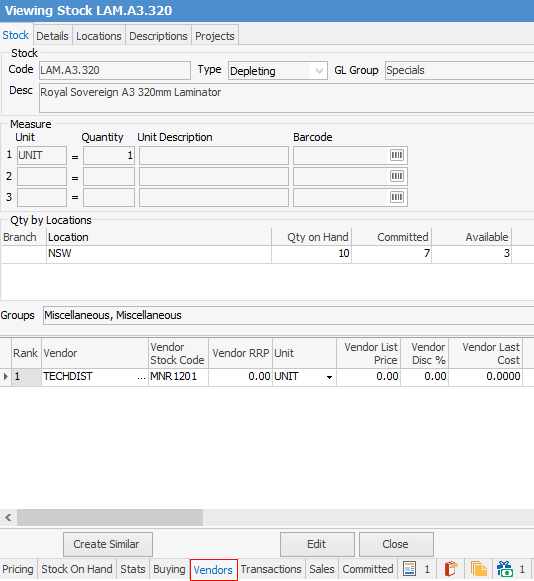Open the orange stacked documents icon tab
This screenshot has width=534, height=581.
pos(478,569)
